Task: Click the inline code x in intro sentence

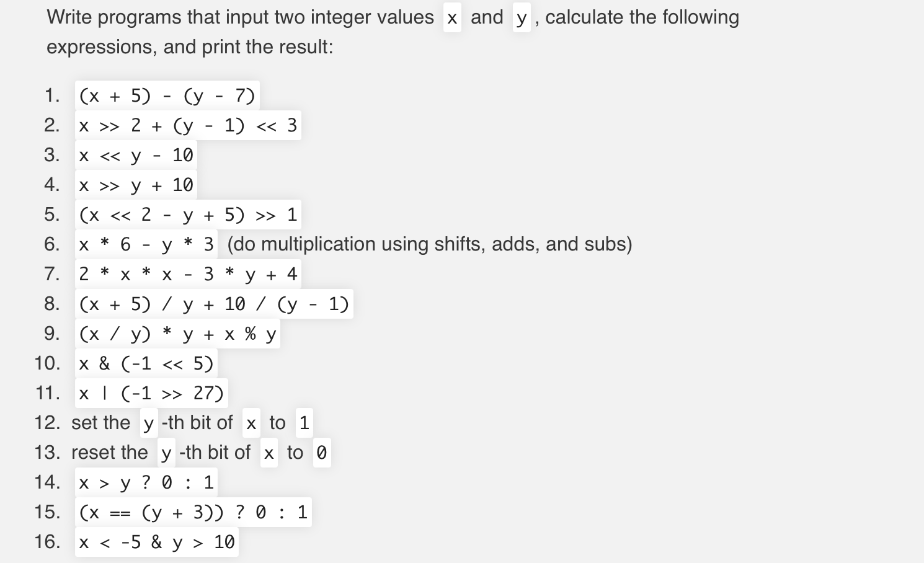Action: [452, 18]
